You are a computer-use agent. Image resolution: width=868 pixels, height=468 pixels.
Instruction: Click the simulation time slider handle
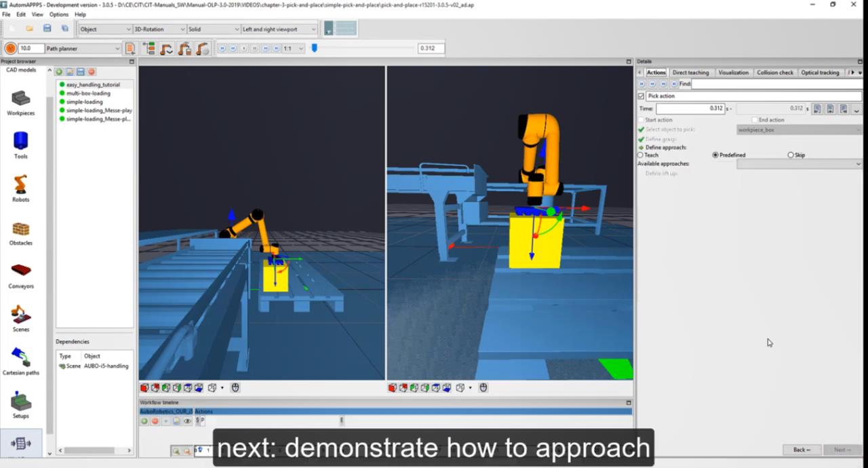pyautogui.click(x=314, y=48)
